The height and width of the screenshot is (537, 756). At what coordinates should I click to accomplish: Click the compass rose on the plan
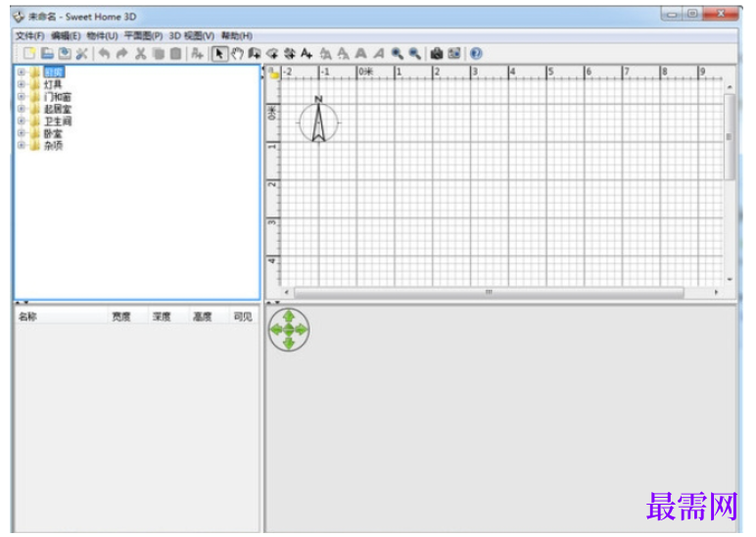tap(318, 121)
